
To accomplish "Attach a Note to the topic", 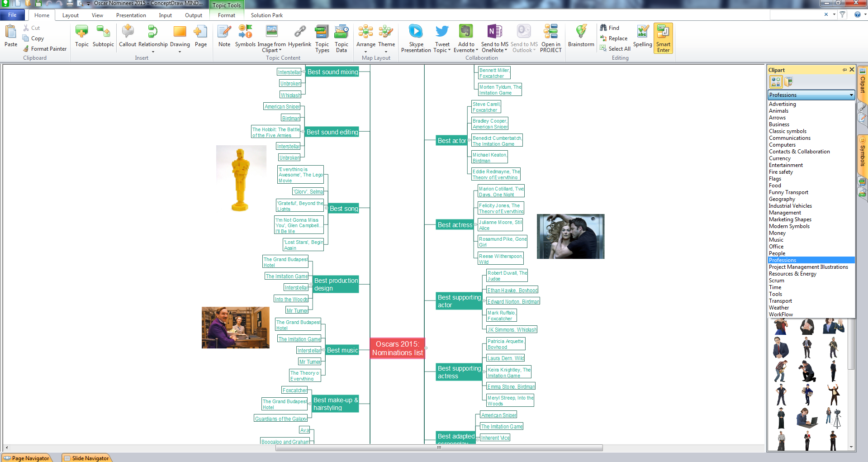I will 224,36.
